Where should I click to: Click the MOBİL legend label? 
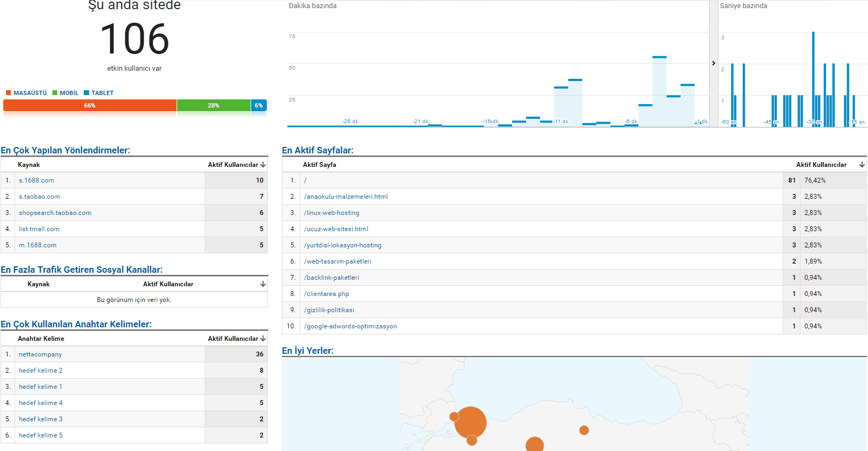coord(69,93)
